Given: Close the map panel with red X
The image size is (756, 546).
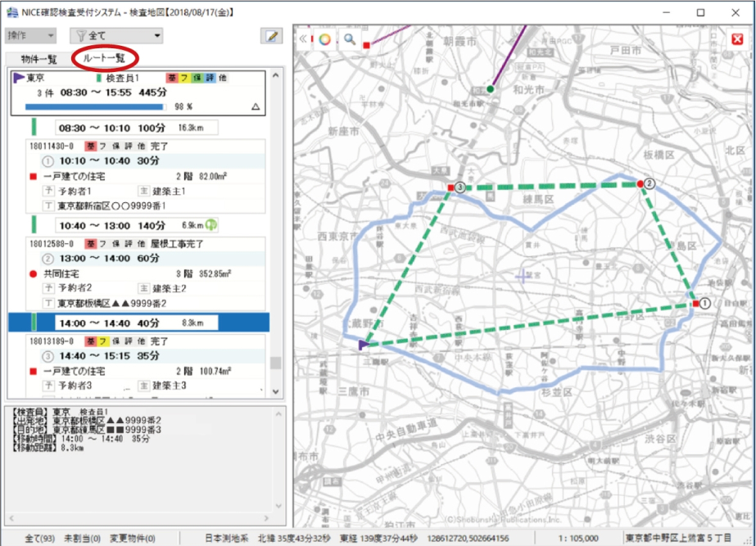Looking at the screenshot, I should 737,39.
